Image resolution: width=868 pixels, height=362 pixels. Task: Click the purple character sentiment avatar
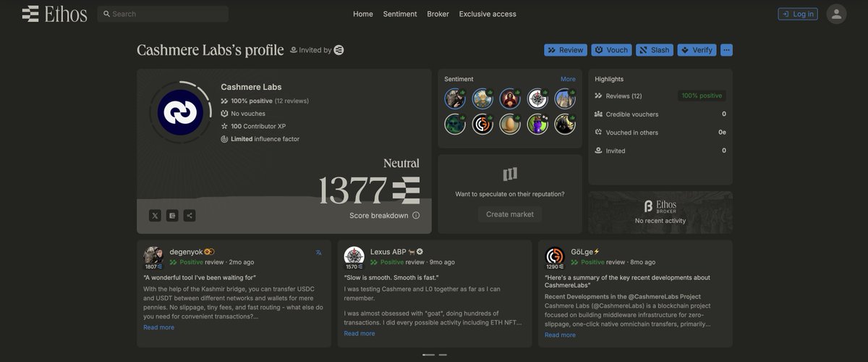click(x=537, y=124)
